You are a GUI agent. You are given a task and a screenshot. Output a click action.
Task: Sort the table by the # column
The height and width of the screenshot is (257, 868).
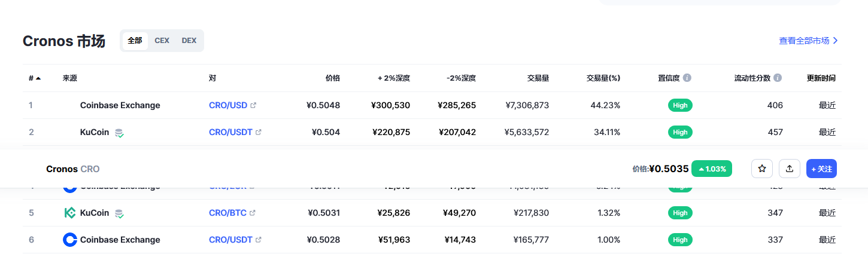(34, 78)
